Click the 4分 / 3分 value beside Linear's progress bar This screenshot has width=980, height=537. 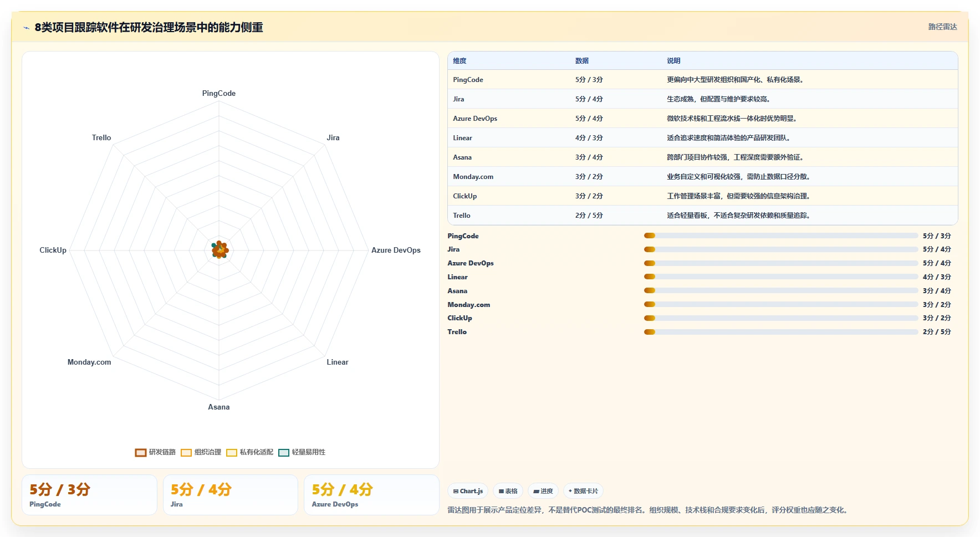click(x=937, y=277)
